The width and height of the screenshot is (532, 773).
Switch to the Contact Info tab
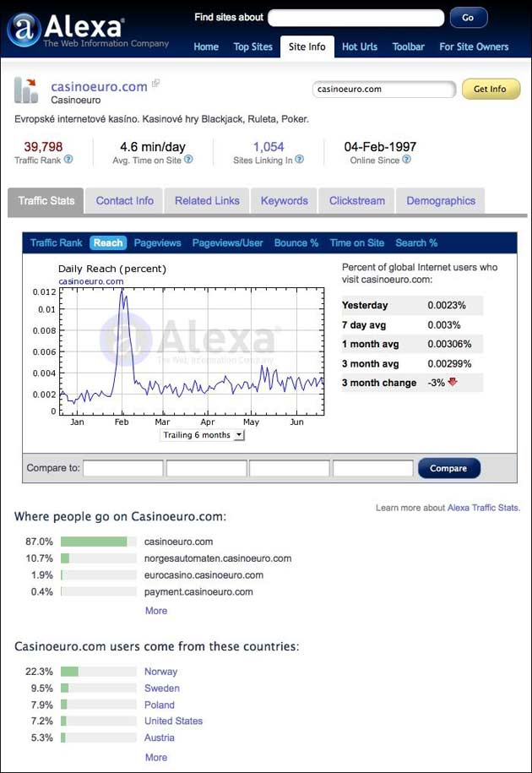125,201
